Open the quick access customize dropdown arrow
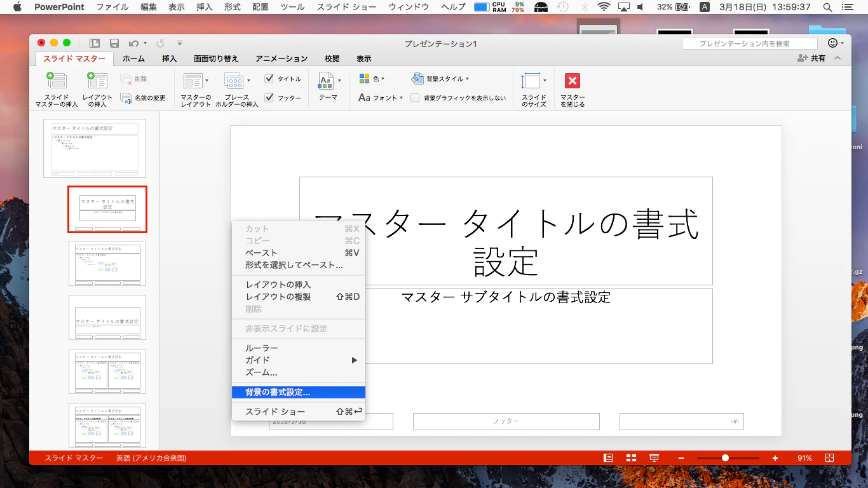This screenshot has width=868, height=488. point(180,43)
